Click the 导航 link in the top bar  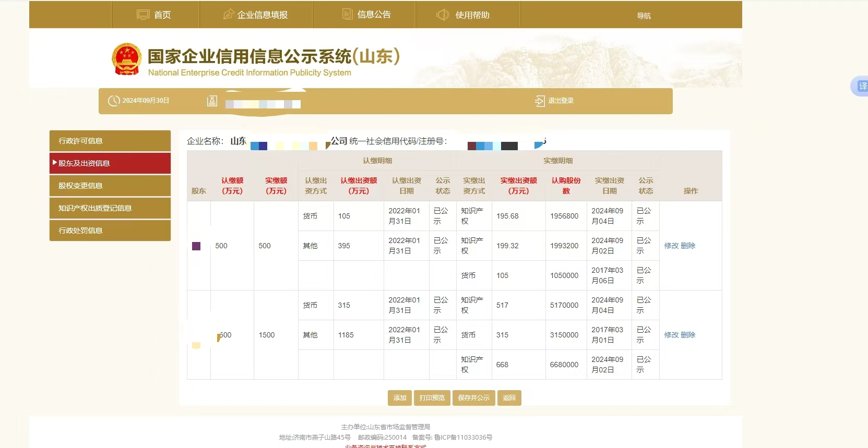[x=644, y=16]
